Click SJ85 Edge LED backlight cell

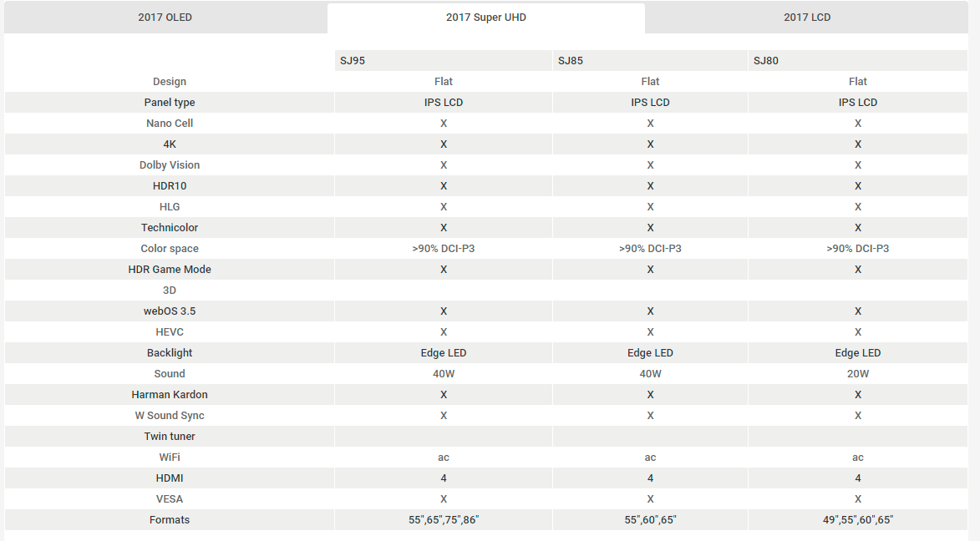point(650,353)
